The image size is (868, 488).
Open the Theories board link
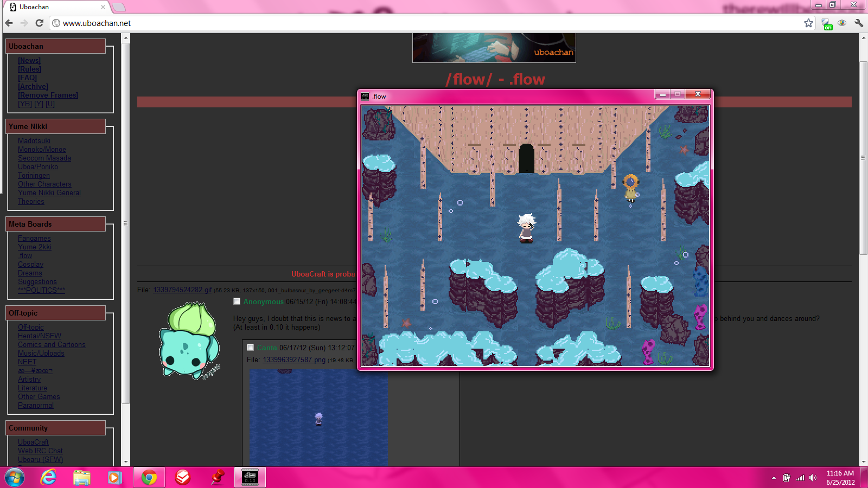pos(31,202)
